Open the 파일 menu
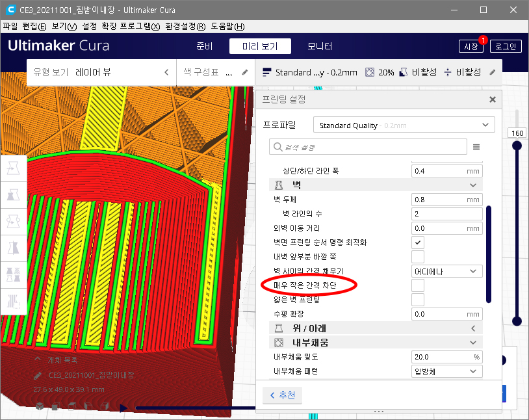 point(10,27)
